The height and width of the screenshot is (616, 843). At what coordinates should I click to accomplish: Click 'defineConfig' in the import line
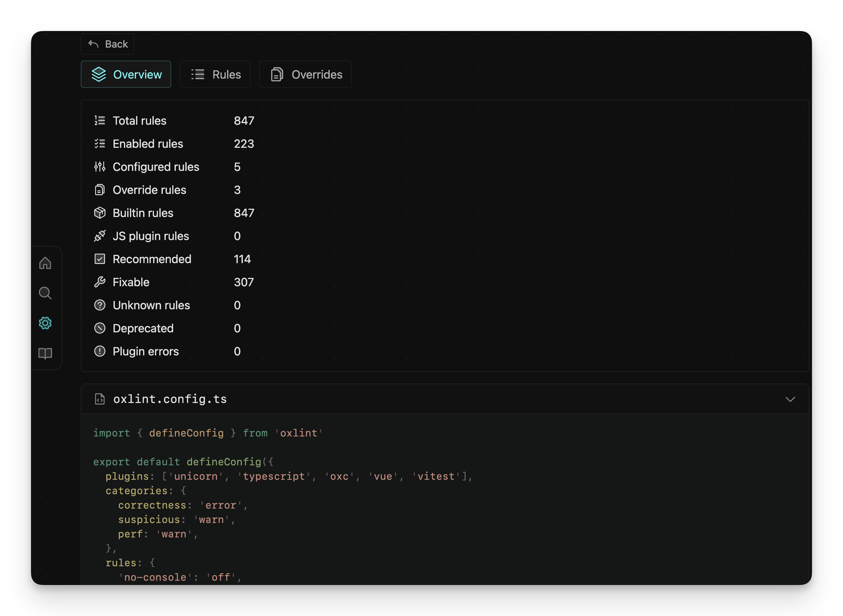click(x=186, y=433)
